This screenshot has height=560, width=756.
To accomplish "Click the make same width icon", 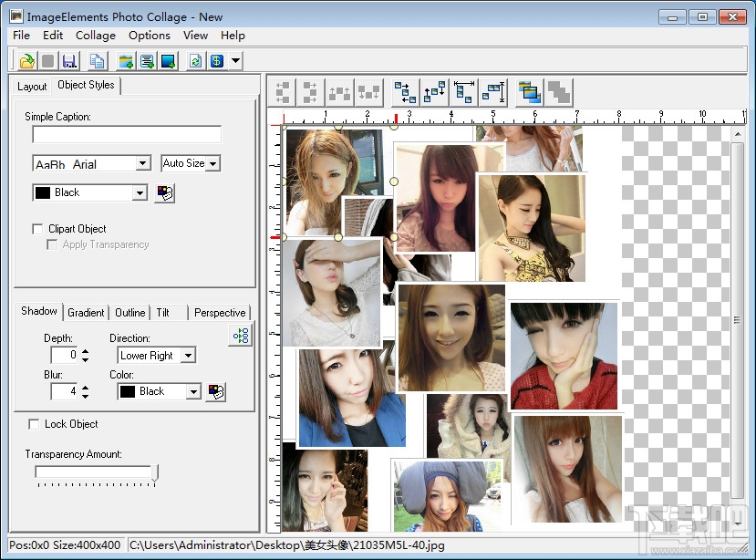I will (464, 92).
